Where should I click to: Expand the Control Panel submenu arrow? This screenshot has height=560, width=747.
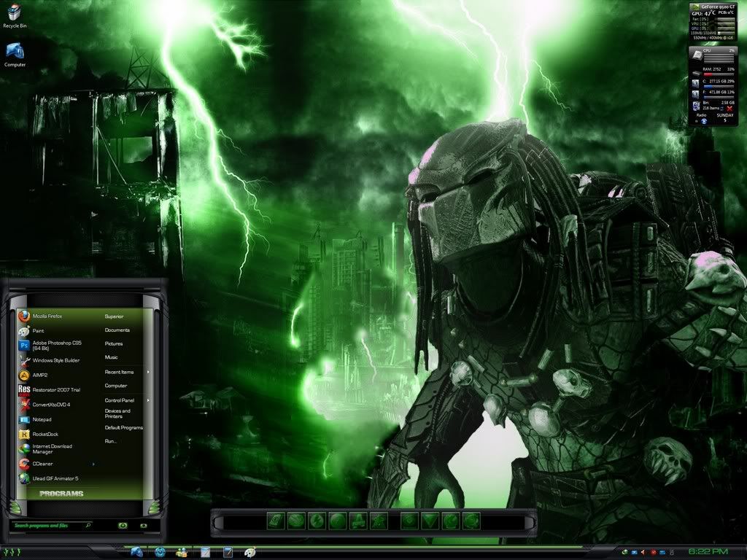(148, 400)
